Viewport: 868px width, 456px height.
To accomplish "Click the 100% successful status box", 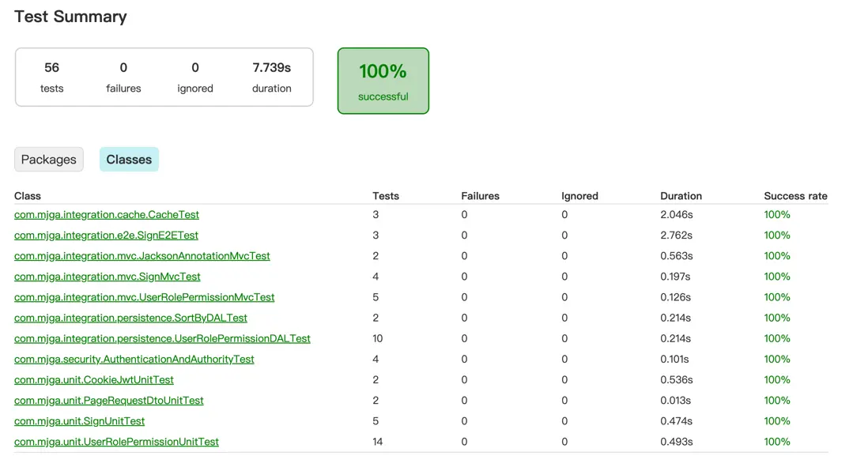I will pos(383,81).
